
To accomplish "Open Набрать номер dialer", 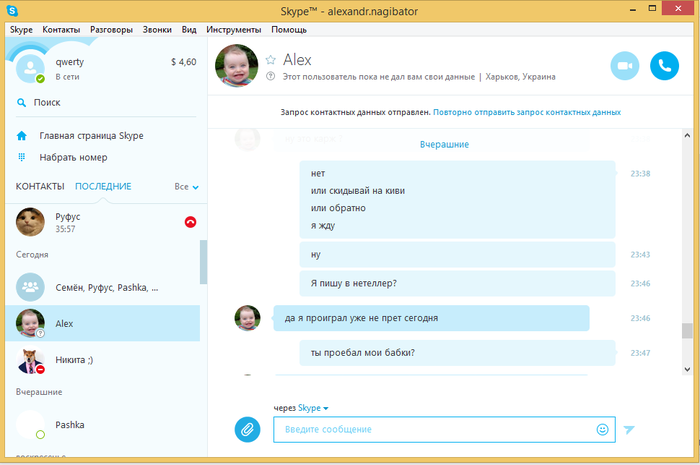I will pos(73,158).
